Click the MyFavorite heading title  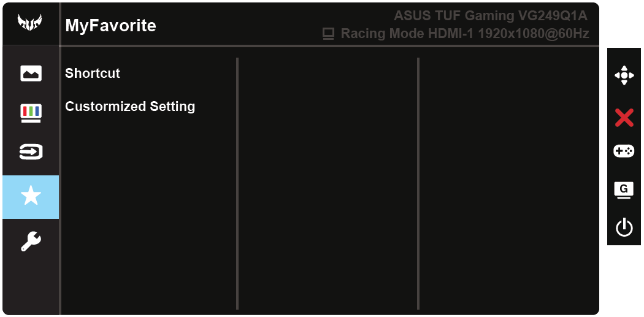pyautogui.click(x=110, y=26)
